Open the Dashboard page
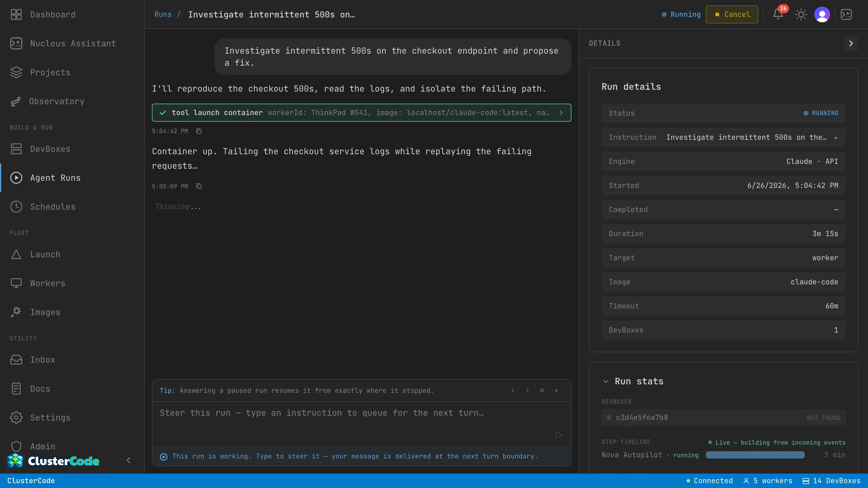Viewport: 868px width, 488px height. (x=72, y=14)
